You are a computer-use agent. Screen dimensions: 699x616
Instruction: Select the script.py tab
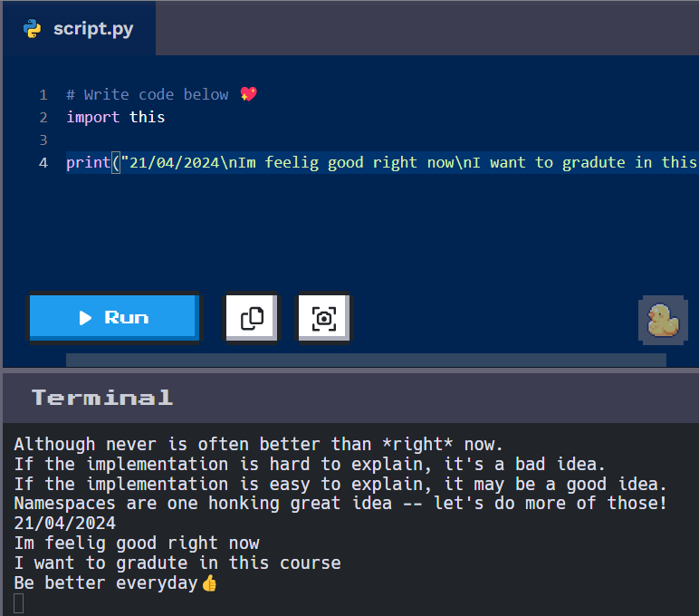[80, 29]
